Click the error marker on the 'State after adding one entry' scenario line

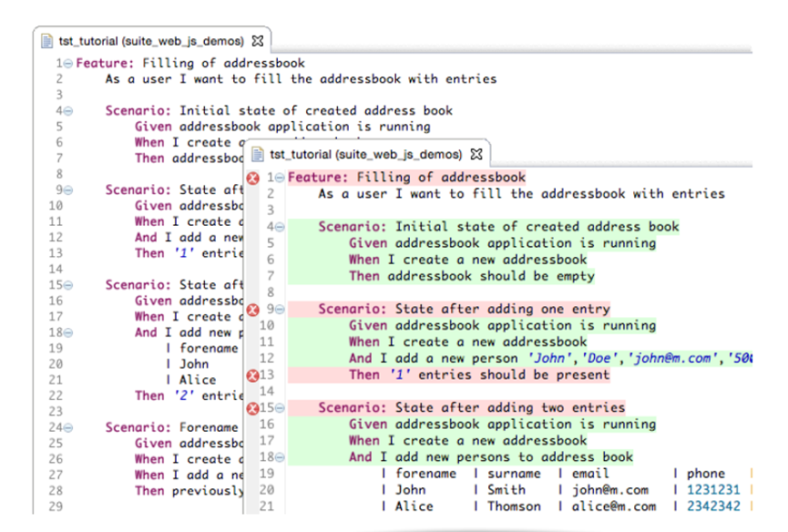pos(252,310)
